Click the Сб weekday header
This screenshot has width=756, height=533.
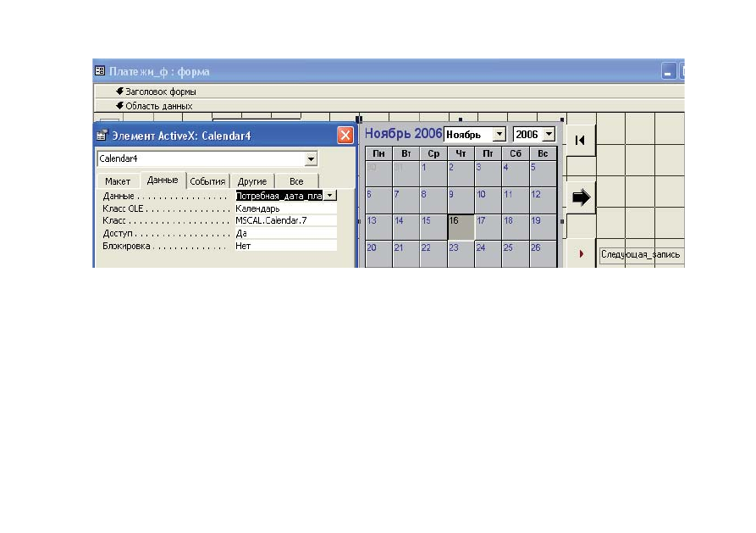(x=516, y=153)
